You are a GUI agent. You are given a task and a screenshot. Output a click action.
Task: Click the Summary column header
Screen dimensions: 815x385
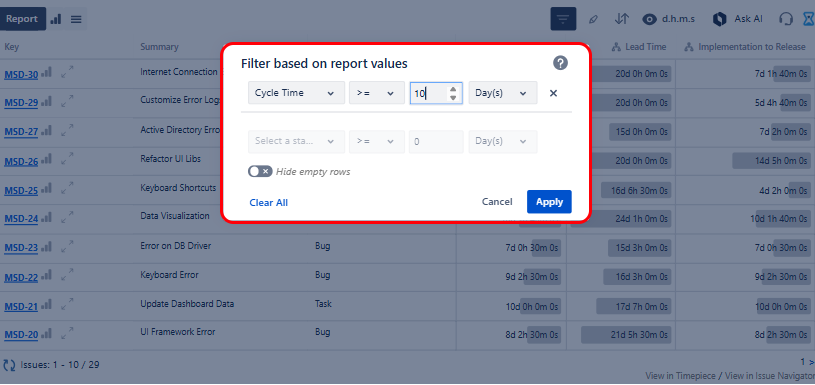[x=159, y=47]
